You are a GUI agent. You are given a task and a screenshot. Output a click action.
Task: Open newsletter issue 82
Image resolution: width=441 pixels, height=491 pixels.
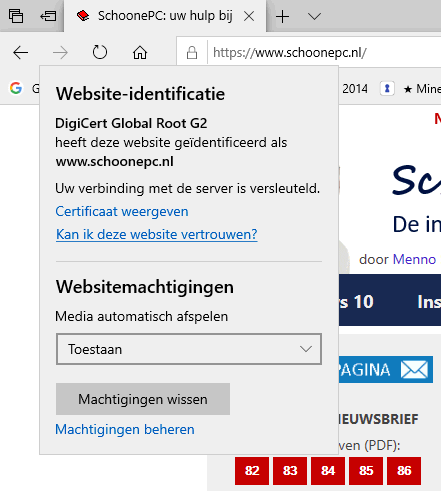(252, 471)
